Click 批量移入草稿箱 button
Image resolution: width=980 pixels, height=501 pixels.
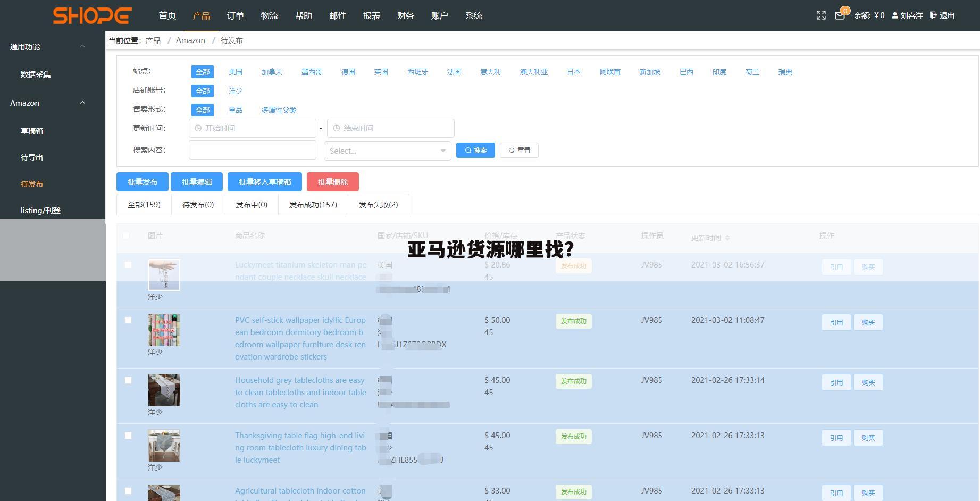(265, 182)
